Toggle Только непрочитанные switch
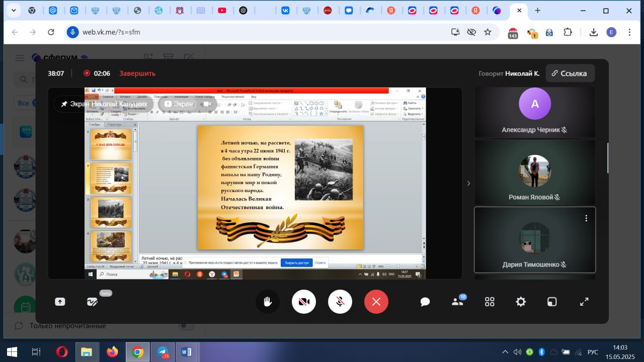 pyautogui.click(x=187, y=326)
